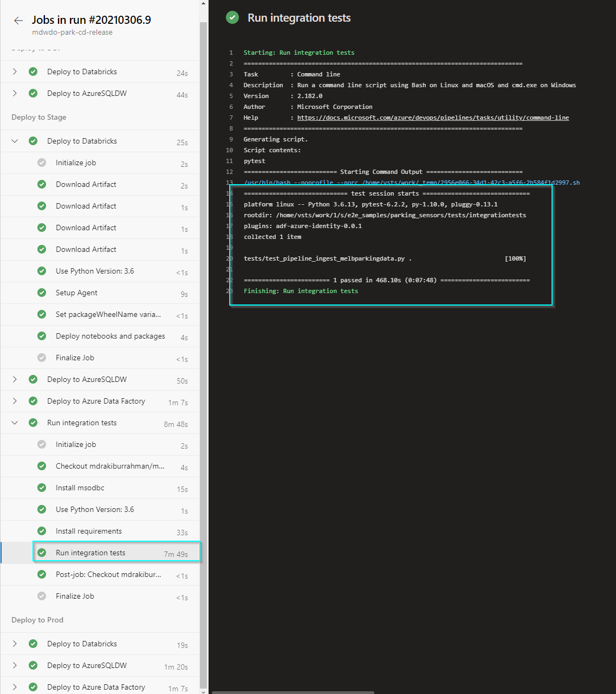Image resolution: width=616 pixels, height=694 pixels.
Task: Collapse the Deploy to Databricks stage job
Action: [x=14, y=141]
